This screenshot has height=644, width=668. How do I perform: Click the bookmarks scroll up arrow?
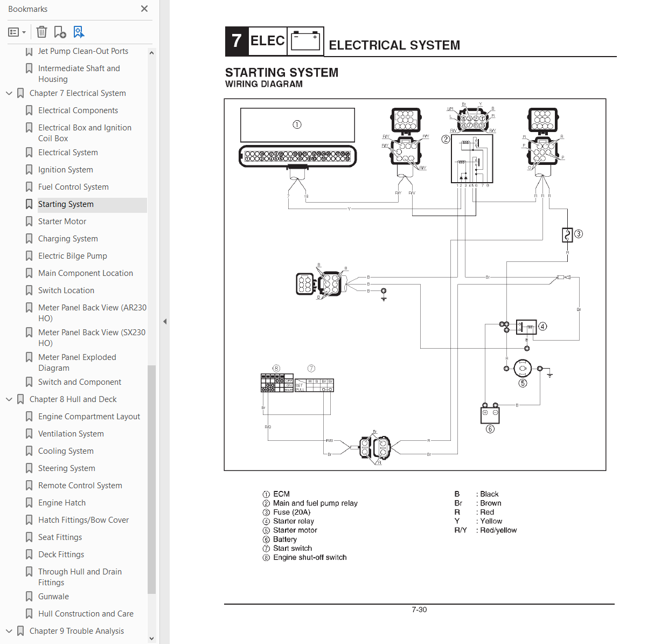click(151, 53)
